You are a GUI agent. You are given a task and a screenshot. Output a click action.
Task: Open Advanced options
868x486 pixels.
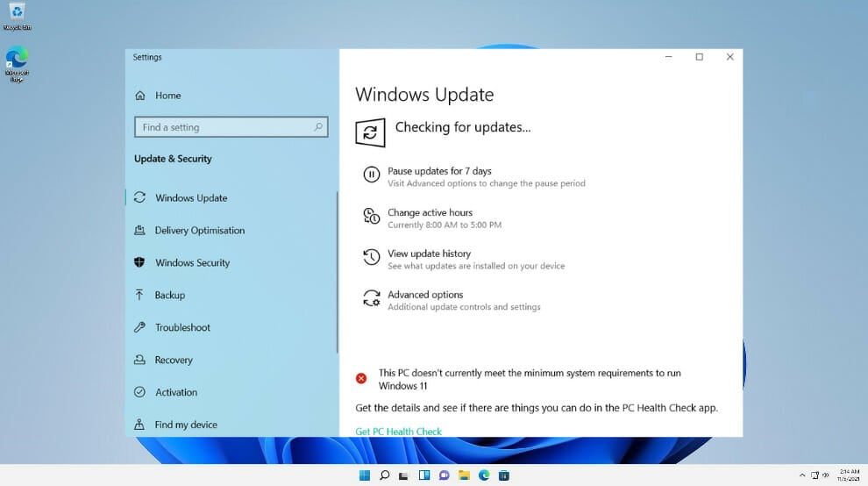click(425, 295)
